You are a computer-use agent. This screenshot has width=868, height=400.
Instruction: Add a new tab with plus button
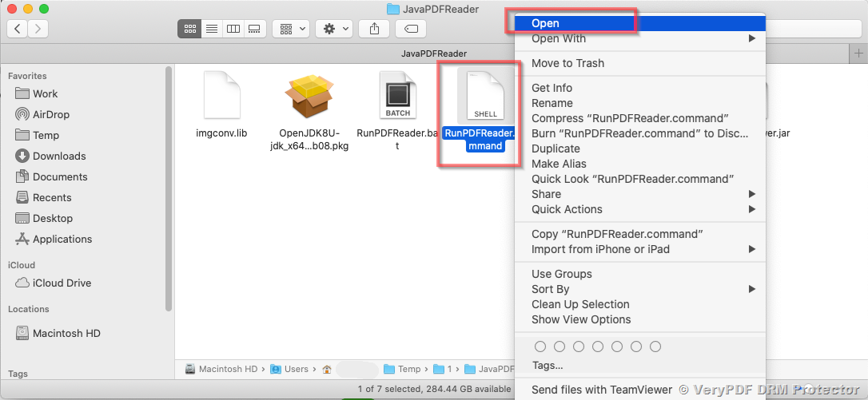pos(858,53)
